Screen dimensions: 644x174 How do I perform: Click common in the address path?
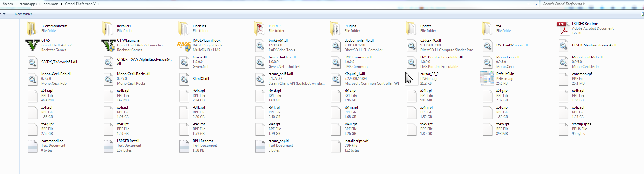coord(51,4)
